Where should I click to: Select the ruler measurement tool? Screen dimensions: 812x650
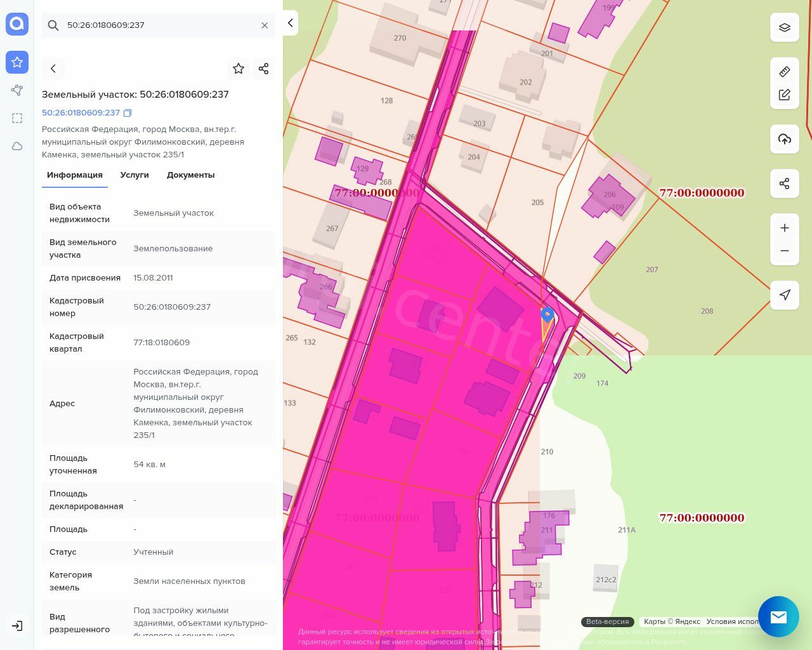(785, 72)
